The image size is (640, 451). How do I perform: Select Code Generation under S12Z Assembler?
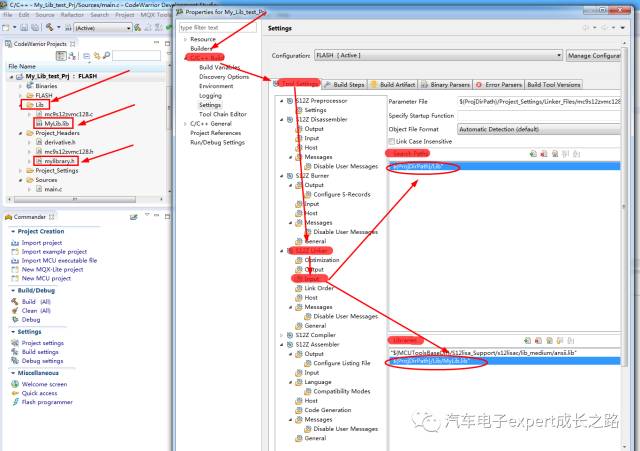point(328,410)
